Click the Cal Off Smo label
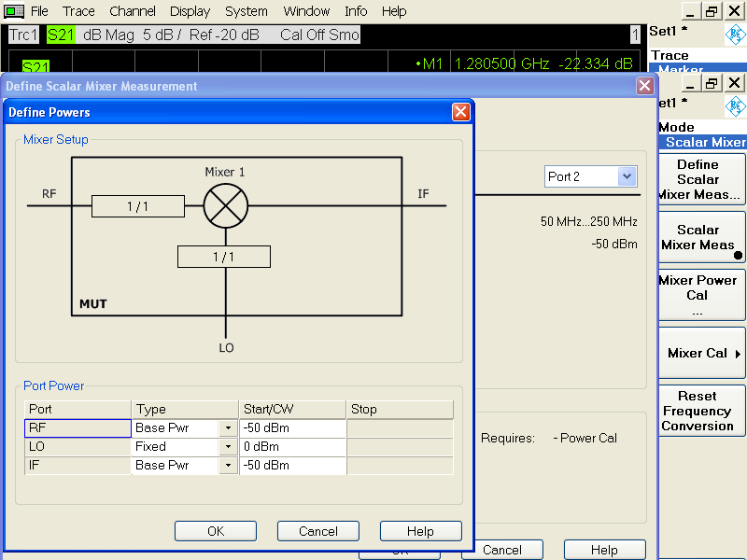The height and width of the screenshot is (560, 747). pyautogui.click(x=319, y=35)
